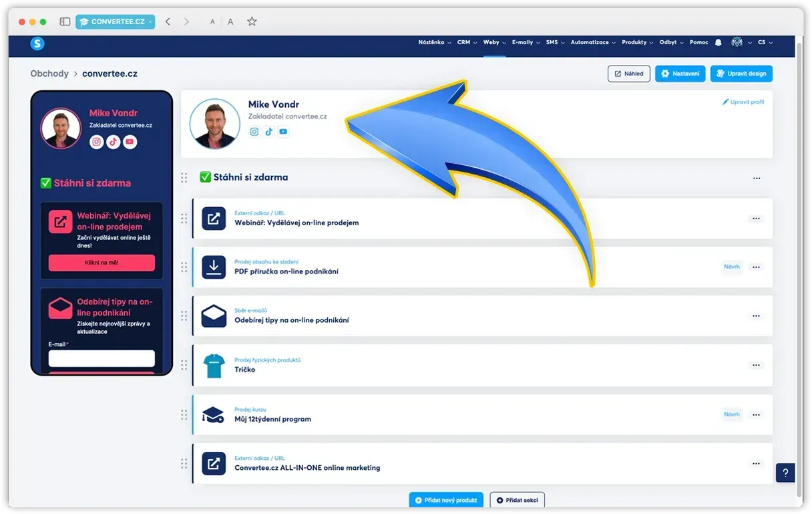Increase text size with large A
The image size is (812, 514).
[230, 21]
